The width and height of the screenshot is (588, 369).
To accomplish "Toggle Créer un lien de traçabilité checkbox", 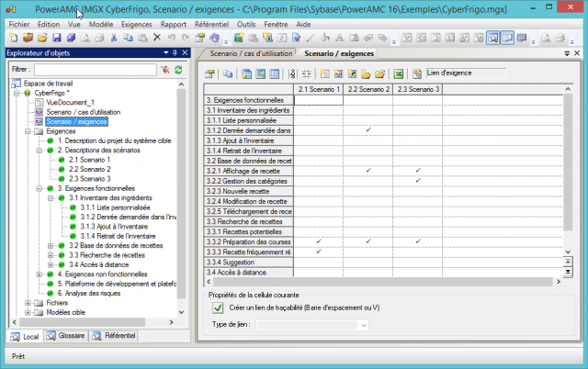I will click(218, 307).
